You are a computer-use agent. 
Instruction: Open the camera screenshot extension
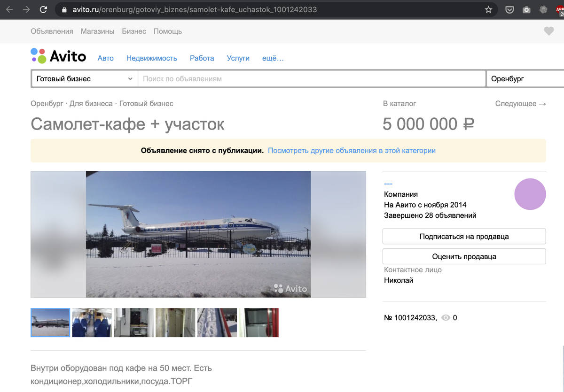tap(526, 9)
